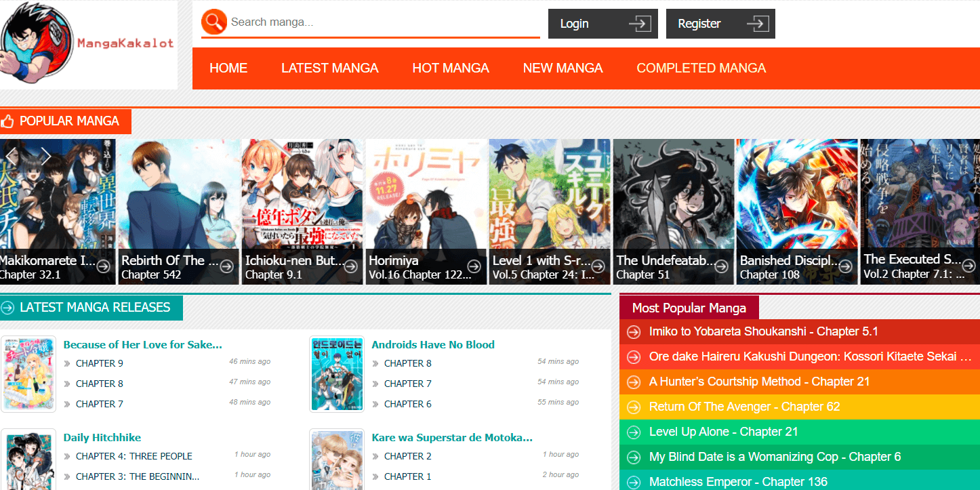Click the orange search magnifier icon
Image resolution: width=980 pixels, height=490 pixels.
[x=213, y=22]
